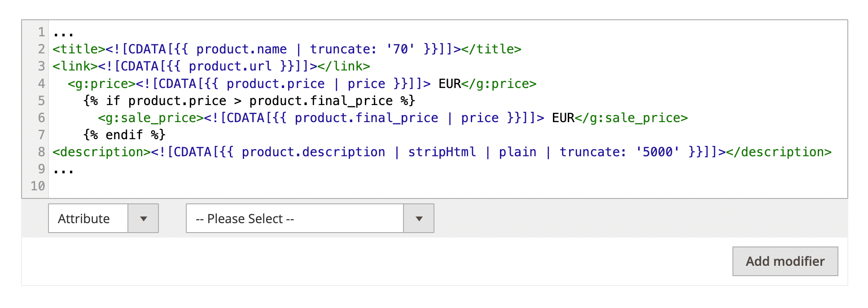Image resolution: width=868 pixels, height=308 pixels.
Task: Open the Attribute type dropdown
Action: click(x=103, y=218)
